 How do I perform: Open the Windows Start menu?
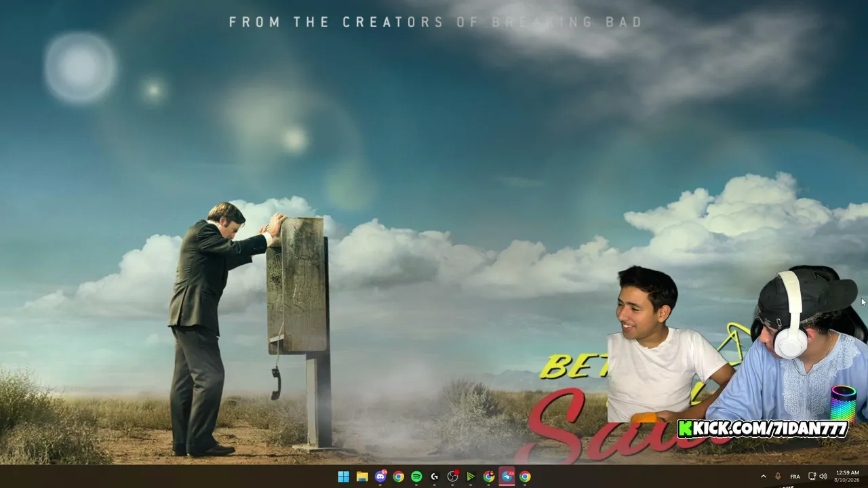(344, 476)
